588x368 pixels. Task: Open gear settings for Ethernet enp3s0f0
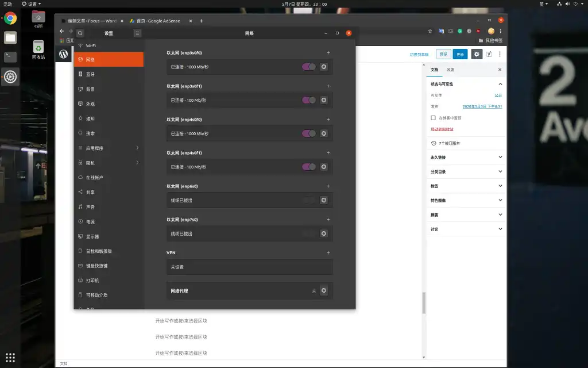click(324, 67)
